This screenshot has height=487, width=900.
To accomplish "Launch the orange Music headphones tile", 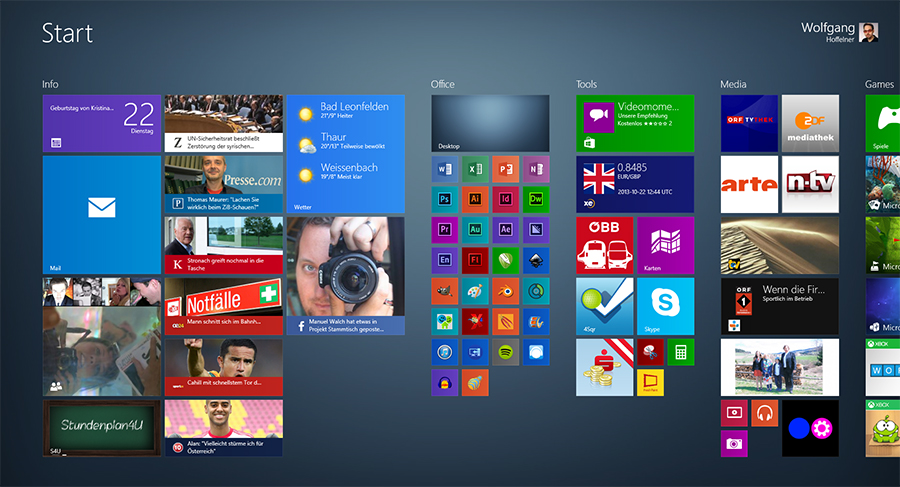I will pos(765,413).
